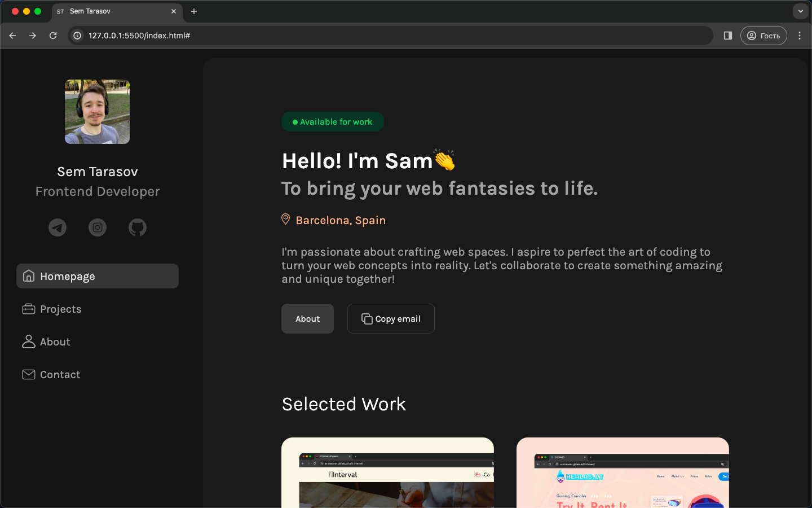This screenshot has height=508, width=812.
Task: Click the browser back arrow
Action: click(12, 36)
